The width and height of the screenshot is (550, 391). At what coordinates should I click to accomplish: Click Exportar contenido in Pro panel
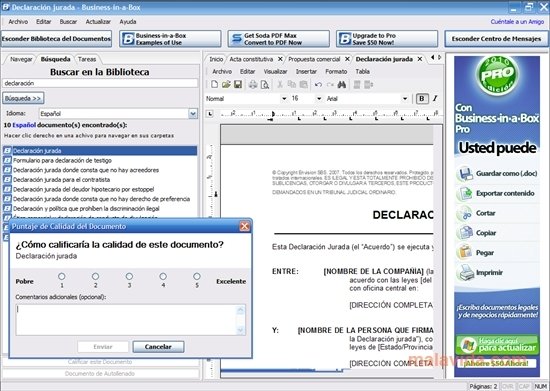tap(496, 193)
